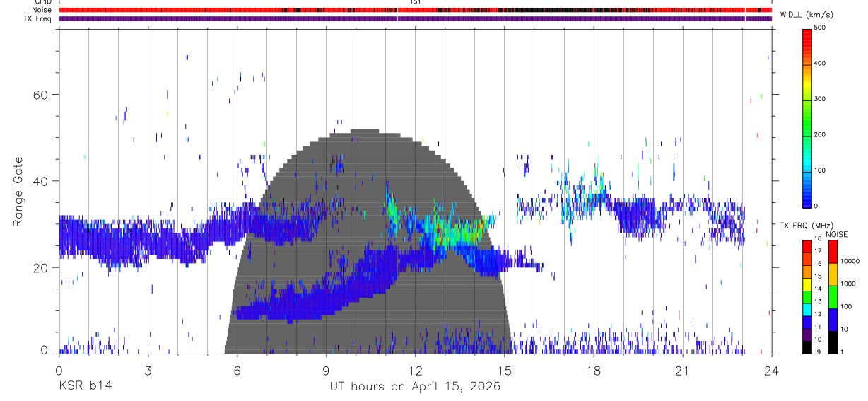Click the 18 tick on the TX FRQ legend
Image resolution: width=868 pixels, height=401 pixels.
[x=817, y=238]
